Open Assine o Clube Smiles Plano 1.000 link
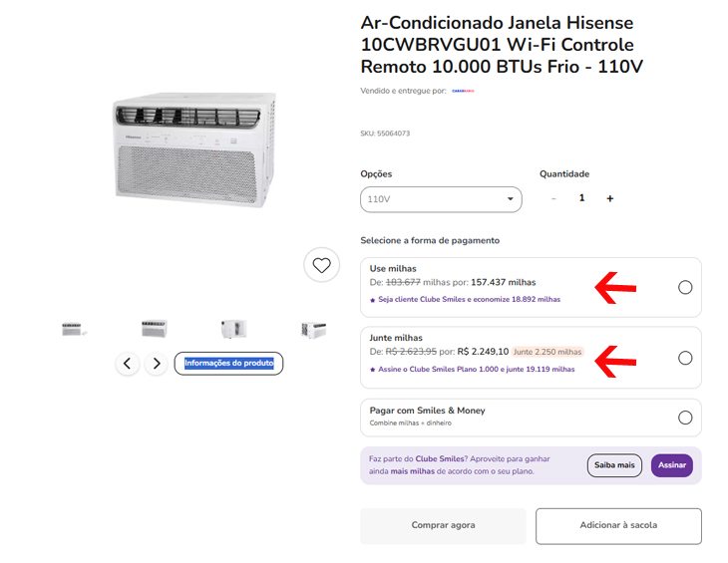Image resolution: width=728 pixels, height=563 pixels. pos(477,370)
